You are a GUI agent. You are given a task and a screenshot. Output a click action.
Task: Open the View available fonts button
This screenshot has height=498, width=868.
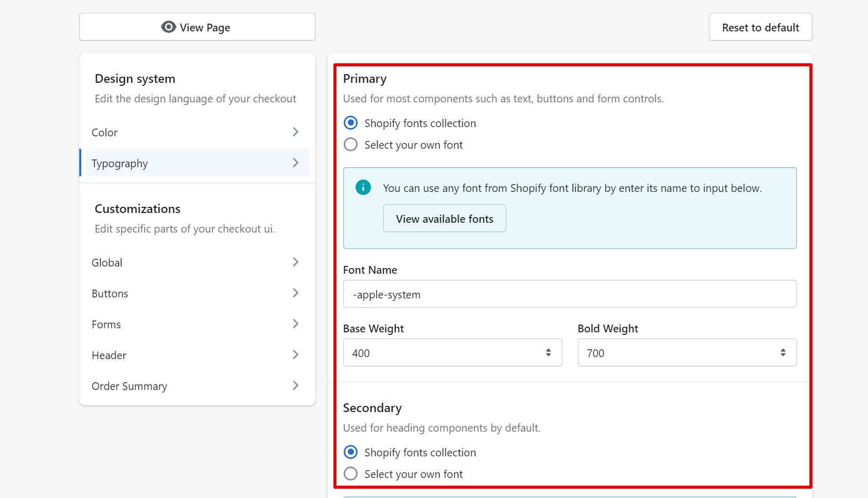pyautogui.click(x=445, y=218)
